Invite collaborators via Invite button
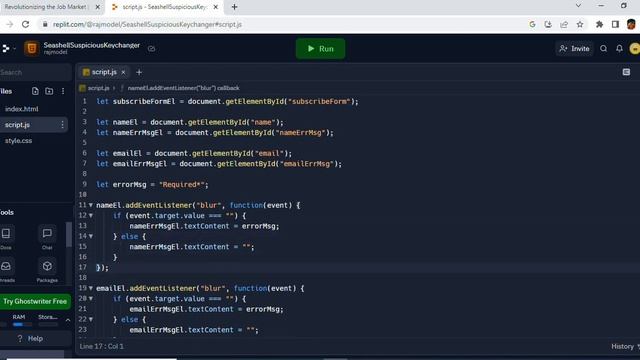 pyautogui.click(x=574, y=49)
